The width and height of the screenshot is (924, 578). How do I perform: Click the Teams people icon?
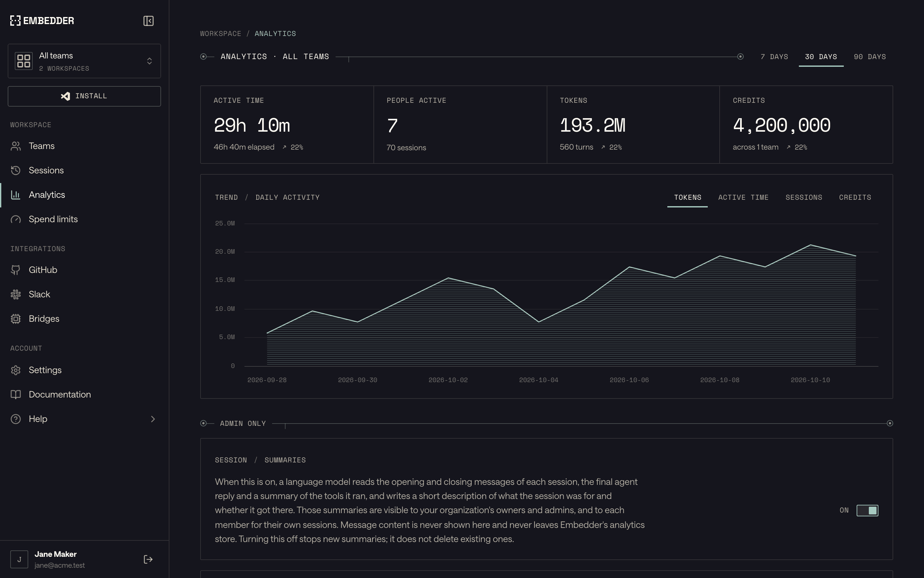coord(16,146)
